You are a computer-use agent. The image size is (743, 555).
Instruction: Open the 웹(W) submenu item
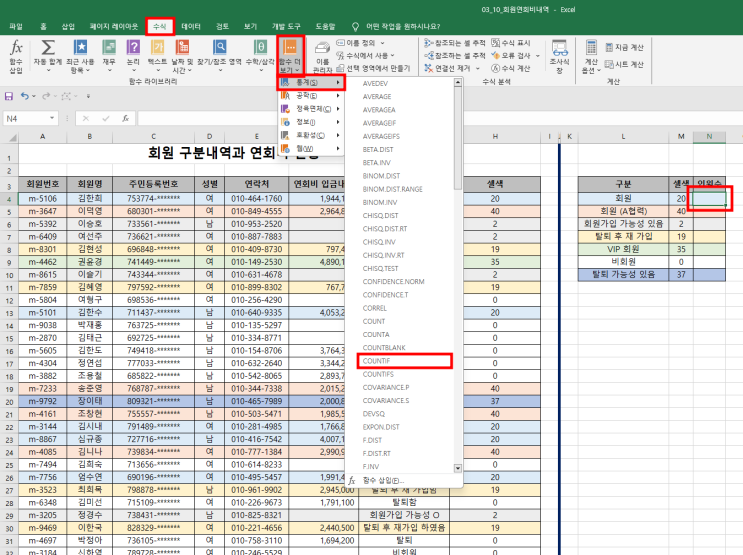(311, 149)
